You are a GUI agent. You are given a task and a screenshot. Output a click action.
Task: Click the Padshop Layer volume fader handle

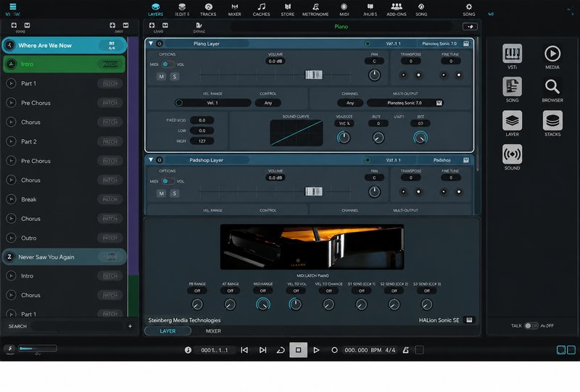pyautogui.click(x=314, y=191)
